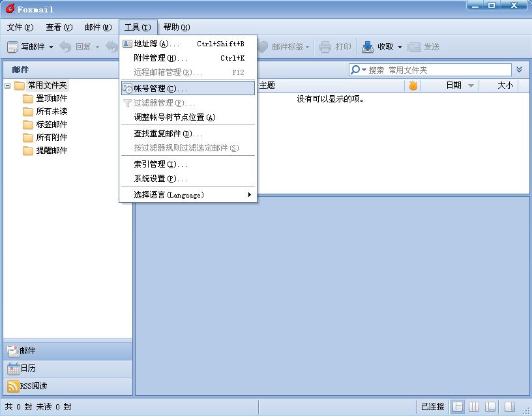
Task: Select the vertical split layout icon
Action: click(473, 406)
